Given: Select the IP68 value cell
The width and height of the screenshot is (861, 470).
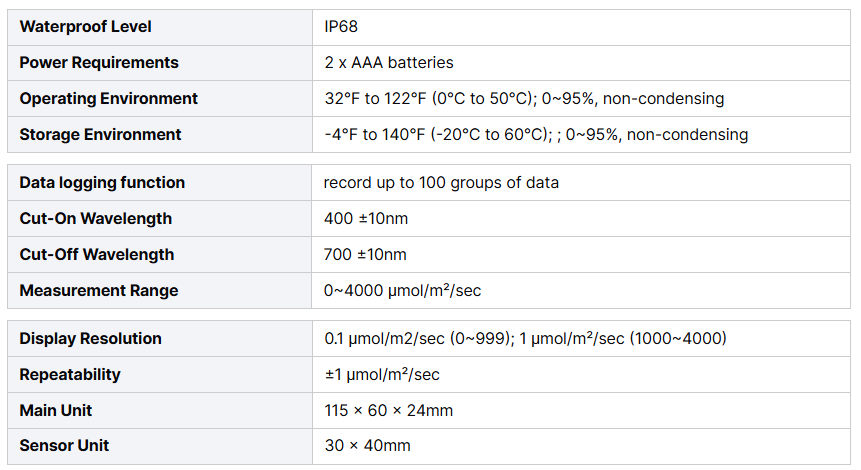Looking at the screenshot, I should click(x=341, y=27).
